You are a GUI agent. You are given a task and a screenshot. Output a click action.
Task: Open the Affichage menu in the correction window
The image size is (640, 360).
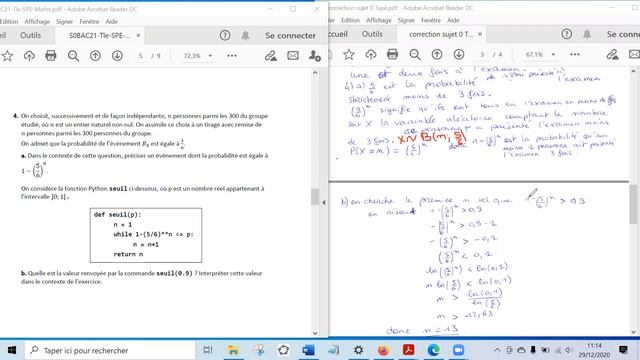379,20
